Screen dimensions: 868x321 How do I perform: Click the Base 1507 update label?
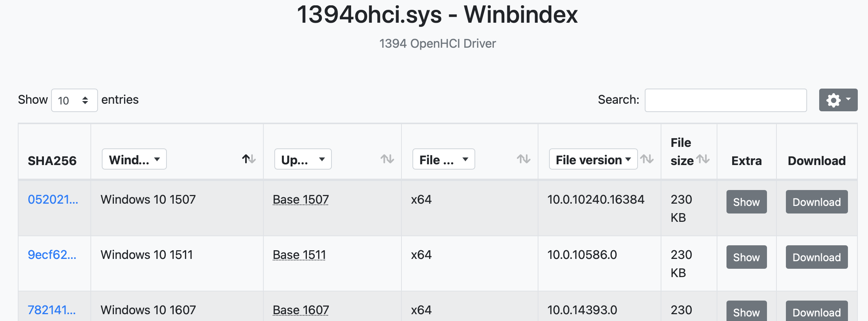click(301, 199)
